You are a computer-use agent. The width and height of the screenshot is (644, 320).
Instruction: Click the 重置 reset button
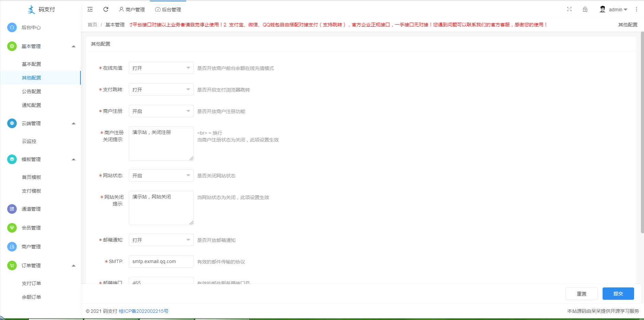click(581, 294)
